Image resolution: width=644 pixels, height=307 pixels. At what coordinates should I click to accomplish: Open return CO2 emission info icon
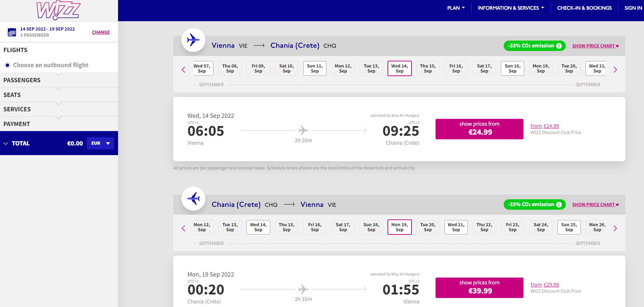click(559, 205)
